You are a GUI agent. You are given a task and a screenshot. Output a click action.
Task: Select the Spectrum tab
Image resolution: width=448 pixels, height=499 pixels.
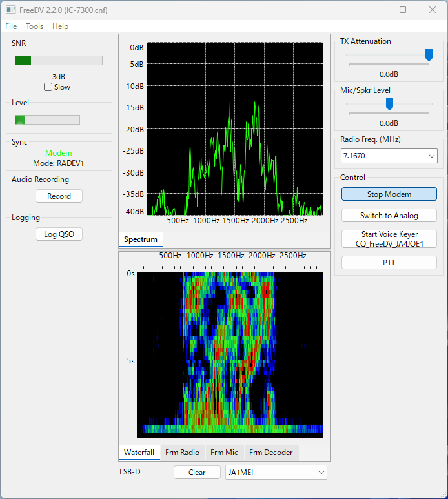click(x=141, y=239)
